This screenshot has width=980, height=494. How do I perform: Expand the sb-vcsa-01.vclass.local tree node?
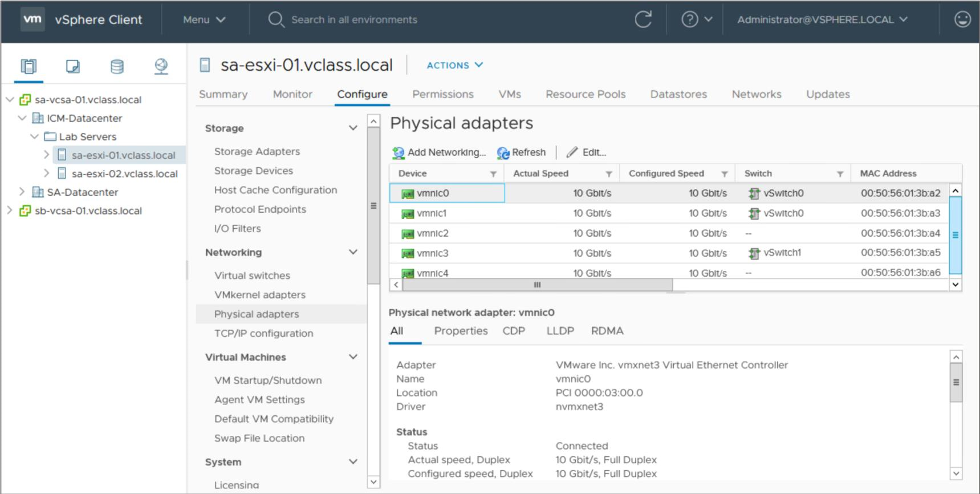coord(9,210)
